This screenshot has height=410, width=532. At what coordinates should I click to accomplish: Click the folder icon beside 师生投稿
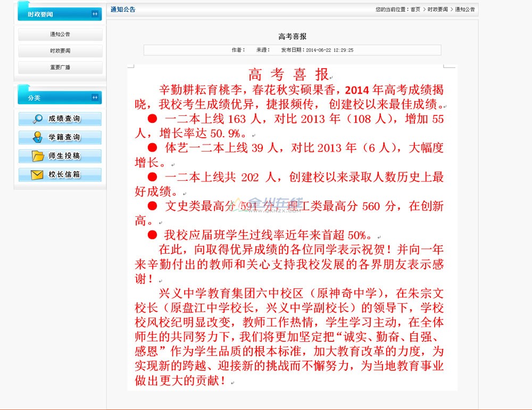coord(38,156)
